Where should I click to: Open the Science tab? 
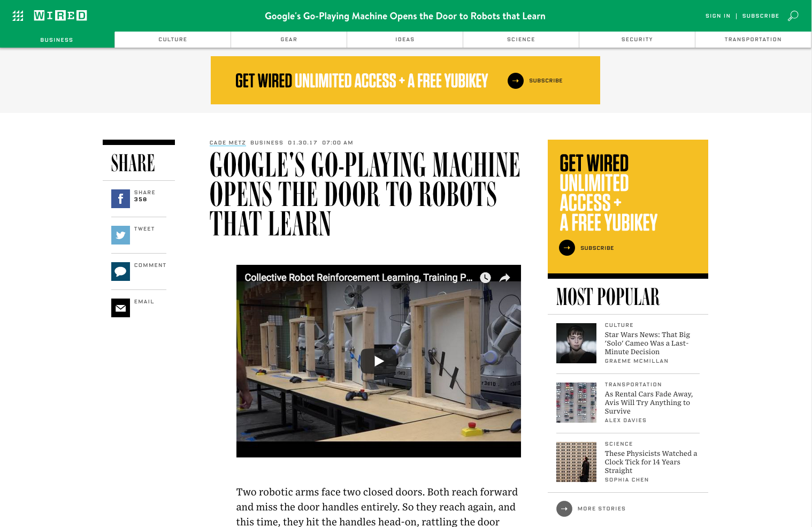click(521, 40)
